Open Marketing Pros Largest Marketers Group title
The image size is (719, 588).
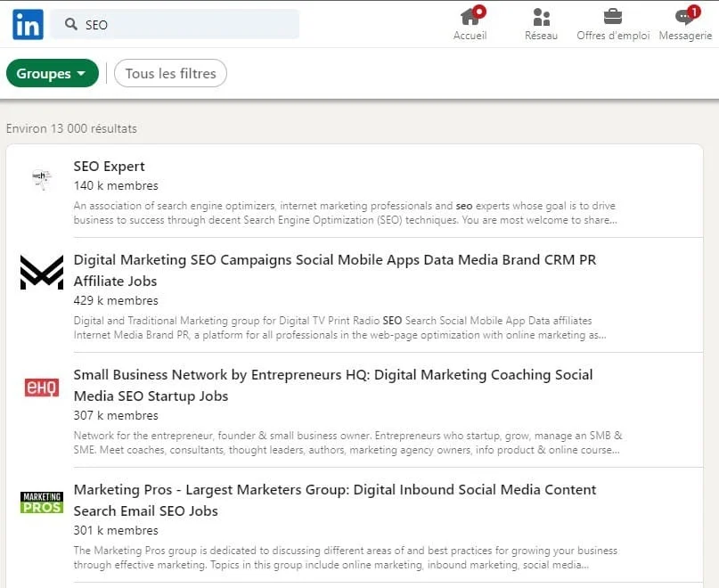tap(335, 500)
